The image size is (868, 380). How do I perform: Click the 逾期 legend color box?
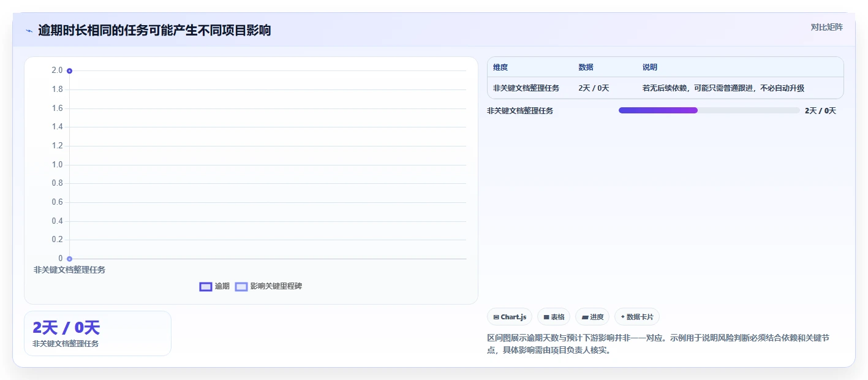point(206,287)
